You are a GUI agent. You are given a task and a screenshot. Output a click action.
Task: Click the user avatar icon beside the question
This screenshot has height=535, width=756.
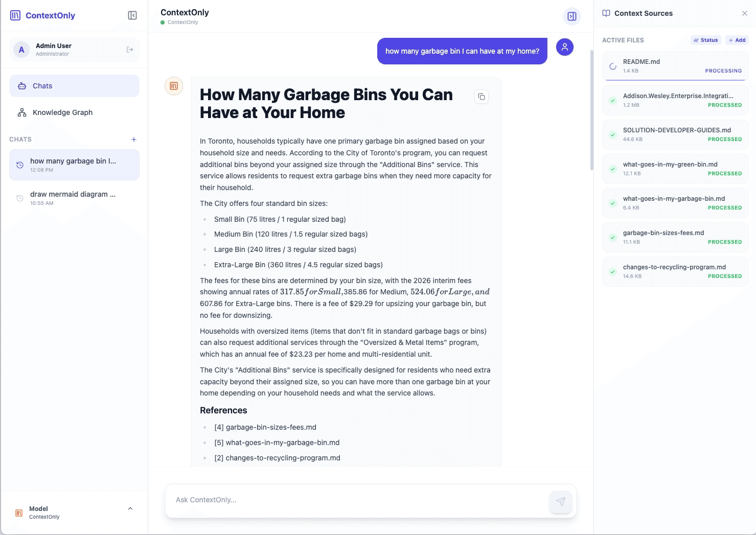coord(565,46)
